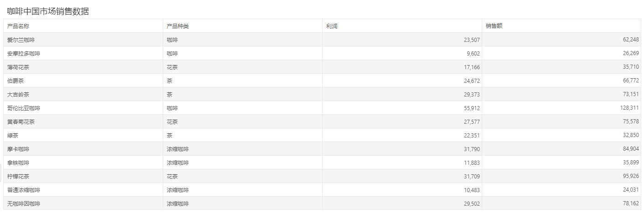Viewport: 644px width, 218px height.
Task: Select the 爱尔兰咖啡 product cell
Action: coord(83,40)
